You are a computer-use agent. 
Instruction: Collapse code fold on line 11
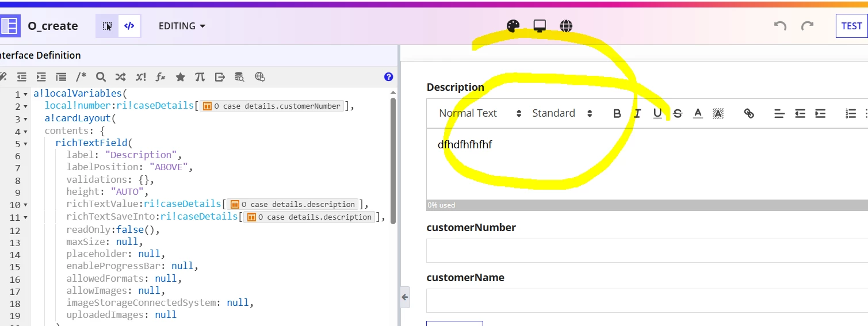25,217
